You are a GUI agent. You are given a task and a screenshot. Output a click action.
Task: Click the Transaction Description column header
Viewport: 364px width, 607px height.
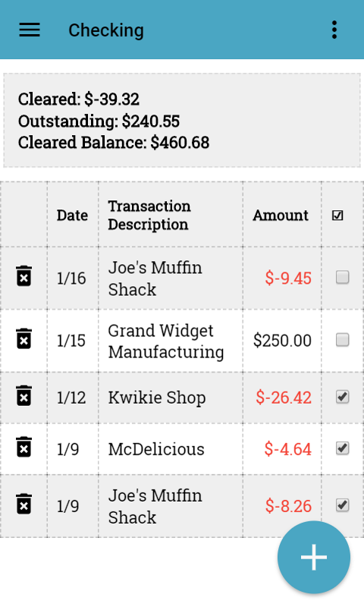(x=149, y=215)
